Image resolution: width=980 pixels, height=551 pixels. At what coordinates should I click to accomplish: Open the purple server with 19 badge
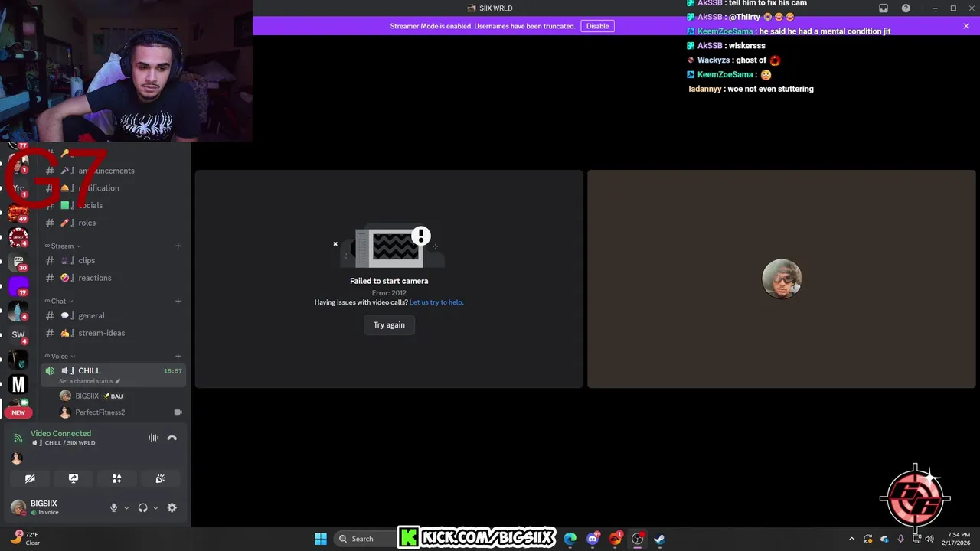pyautogui.click(x=18, y=286)
